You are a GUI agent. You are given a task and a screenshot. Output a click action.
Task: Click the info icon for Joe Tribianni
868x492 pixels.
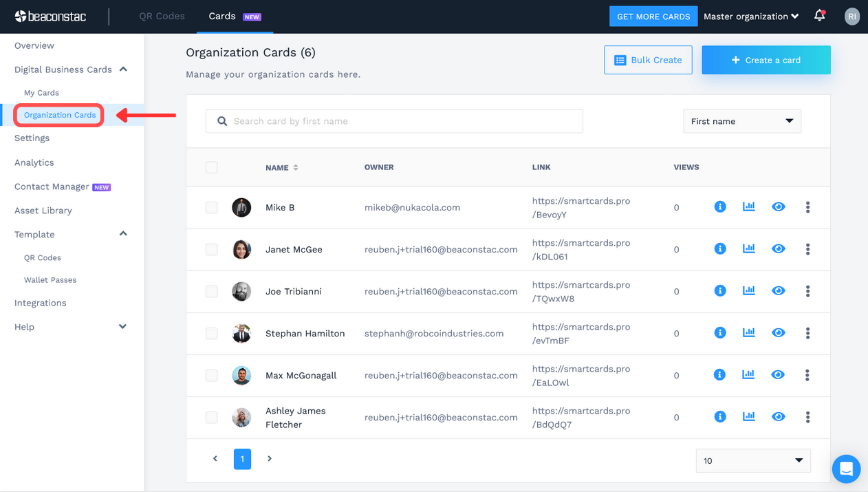[x=720, y=291]
